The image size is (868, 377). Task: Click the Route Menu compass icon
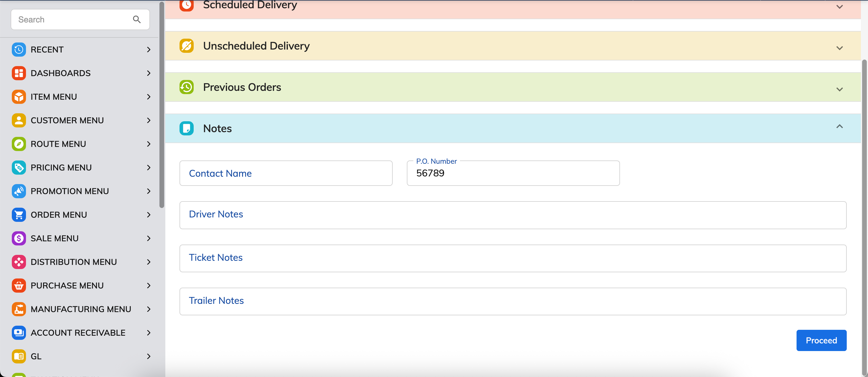point(19,144)
